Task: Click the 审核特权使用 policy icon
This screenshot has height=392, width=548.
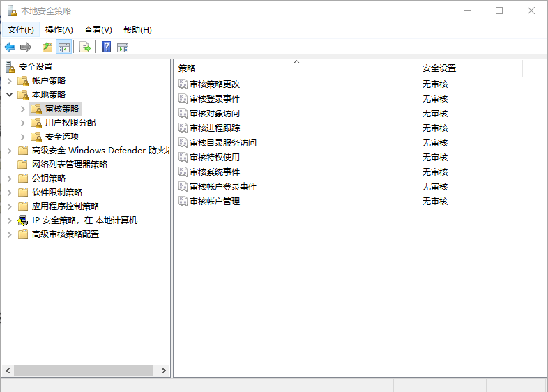Action: coord(183,158)
